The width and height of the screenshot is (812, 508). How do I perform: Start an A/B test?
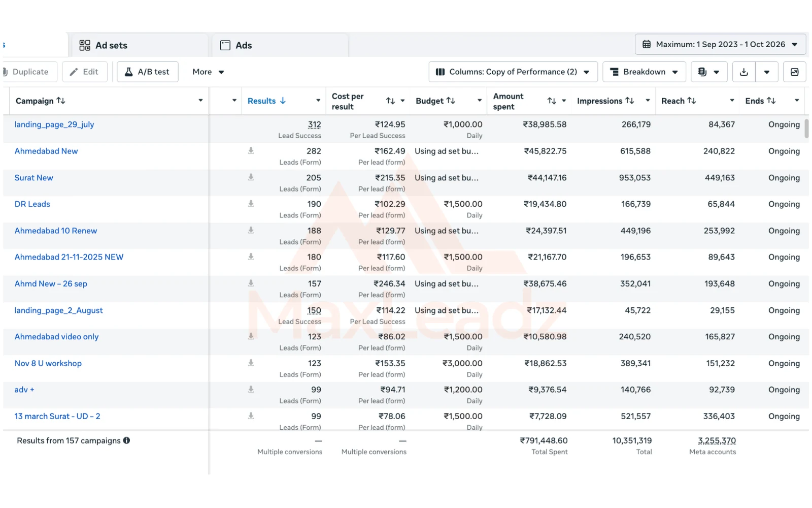pos(147,72)
